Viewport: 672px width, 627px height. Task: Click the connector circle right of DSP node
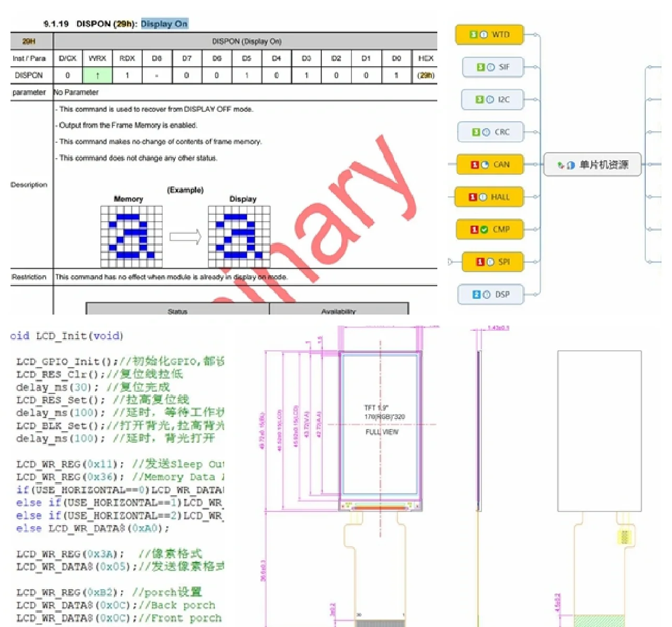click(x=535, y=295)
